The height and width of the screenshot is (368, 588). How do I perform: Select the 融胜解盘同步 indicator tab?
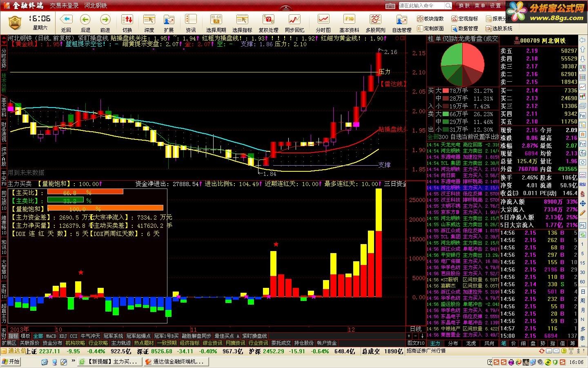tap(196, 336)
